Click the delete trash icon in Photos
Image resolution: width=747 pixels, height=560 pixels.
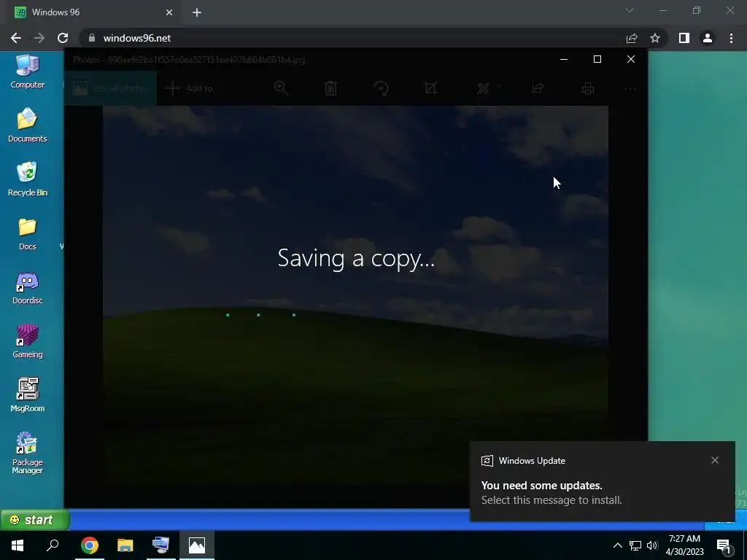tap(330, 88)
